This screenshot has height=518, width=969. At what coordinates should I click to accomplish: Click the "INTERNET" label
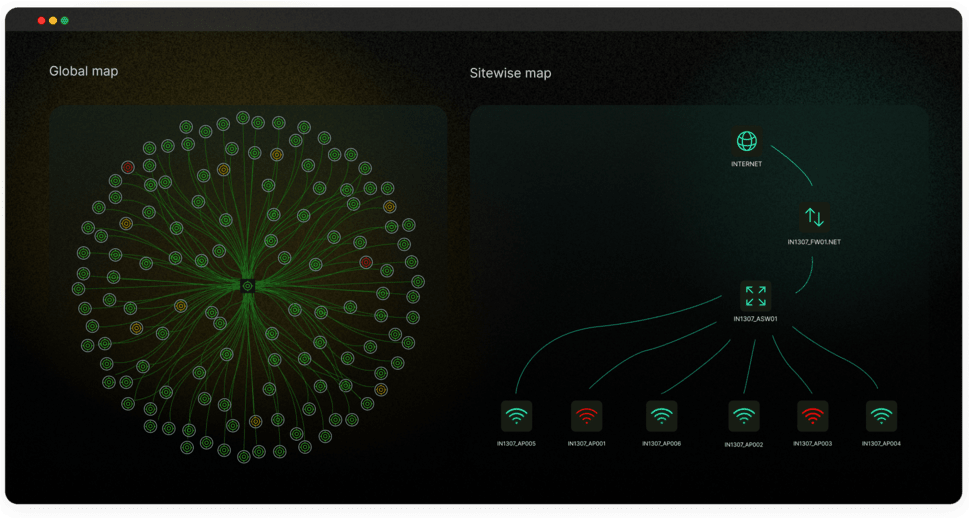[747, 164]
